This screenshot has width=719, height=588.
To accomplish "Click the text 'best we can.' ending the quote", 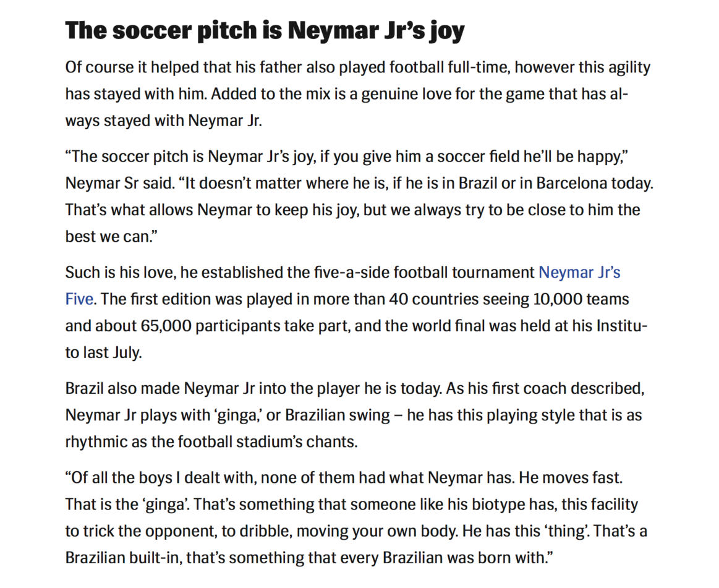I will [x=111, y=237].
